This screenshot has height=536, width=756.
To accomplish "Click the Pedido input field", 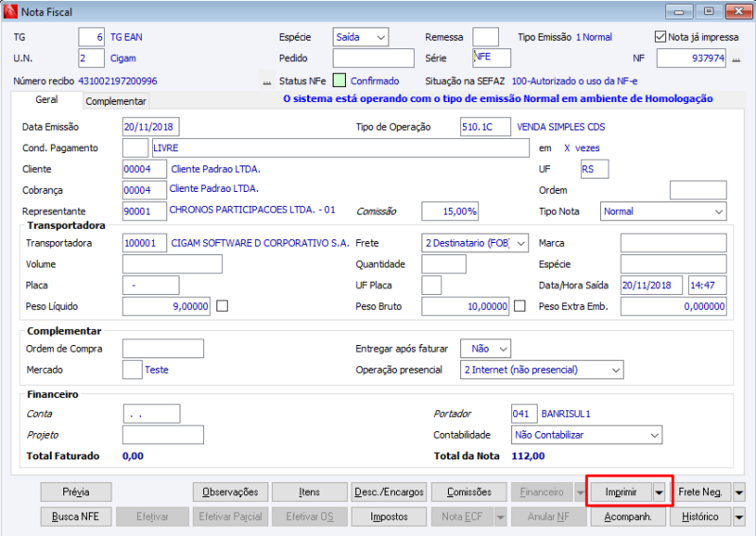I will [373, 58].
